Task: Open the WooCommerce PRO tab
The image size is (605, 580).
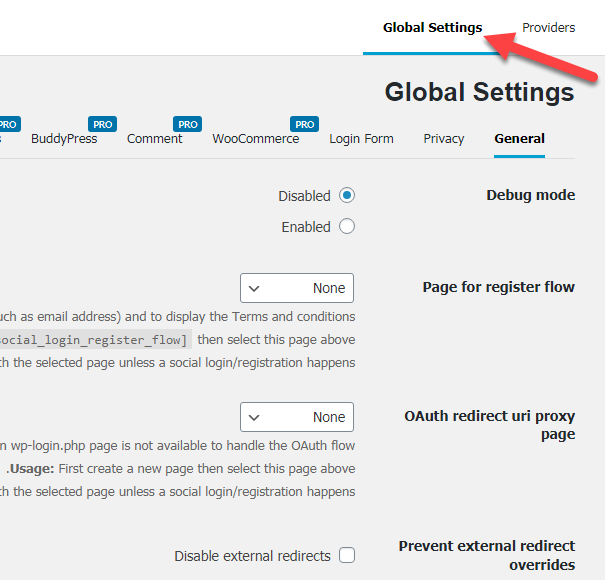Action: 255,139
